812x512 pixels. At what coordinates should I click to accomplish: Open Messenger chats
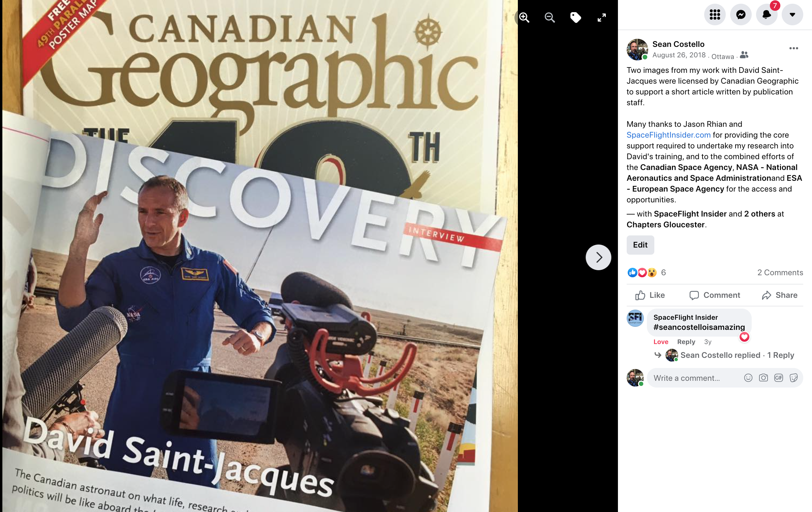click(741, 15)
